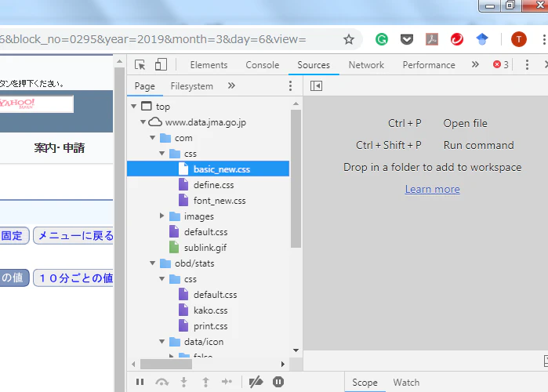Click the file tree horizontal scrollbar thumb
This screenshot has width=548, height=392.
pos(166,364)
